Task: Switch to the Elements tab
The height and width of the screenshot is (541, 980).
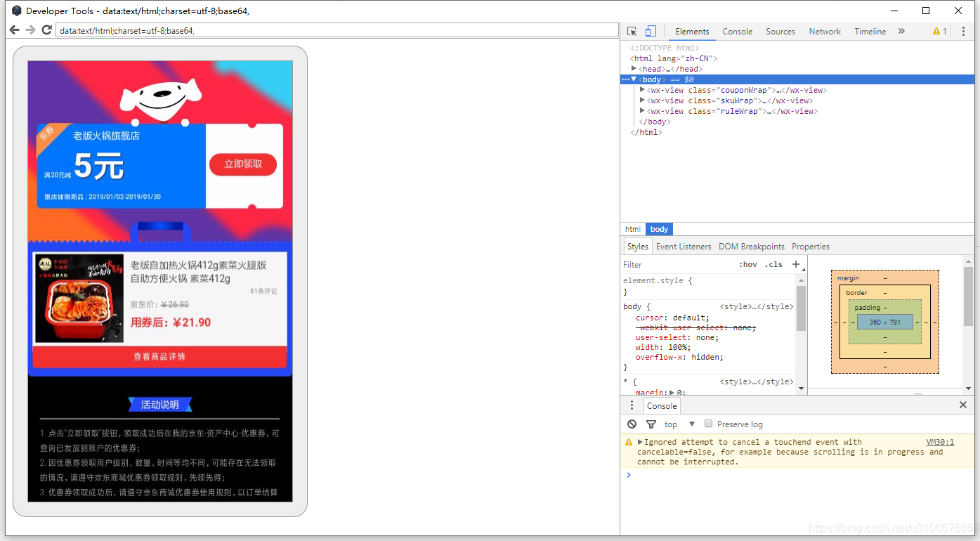Action: 692,32
